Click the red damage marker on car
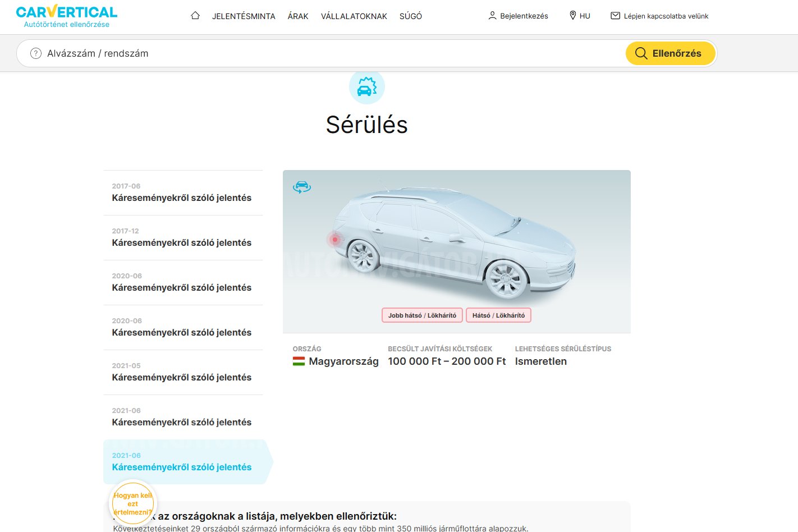This screenshot has width=798, height=532. [x=335, y=240]
